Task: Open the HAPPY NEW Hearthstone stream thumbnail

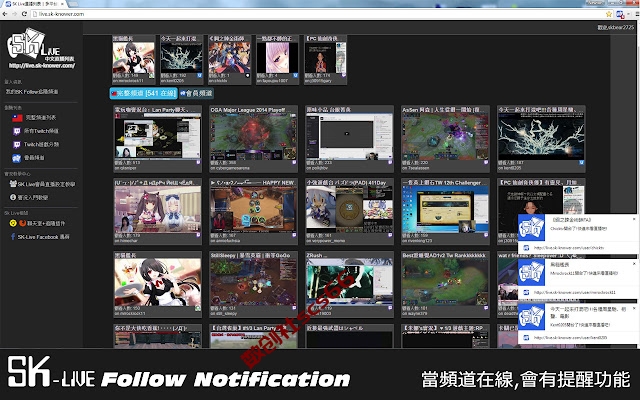Action: coord(253,211)
